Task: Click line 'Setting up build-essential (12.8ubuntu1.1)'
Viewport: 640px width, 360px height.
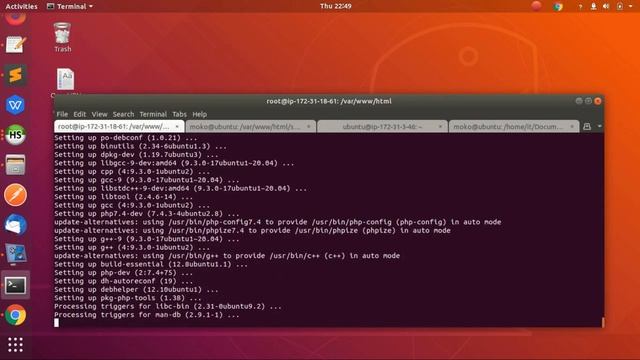Action: pos(151,264)
